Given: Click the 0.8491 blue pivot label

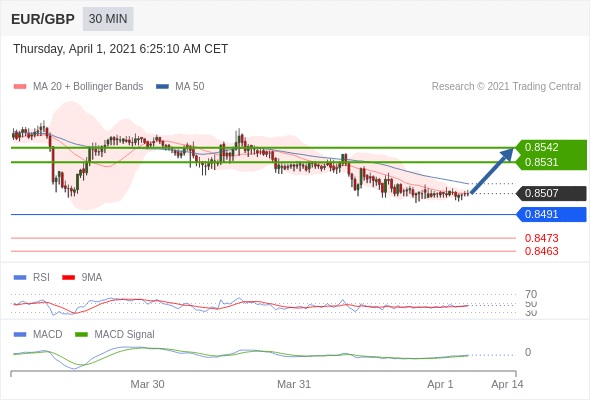Looking at the screenshot, I should coord(551,214).
